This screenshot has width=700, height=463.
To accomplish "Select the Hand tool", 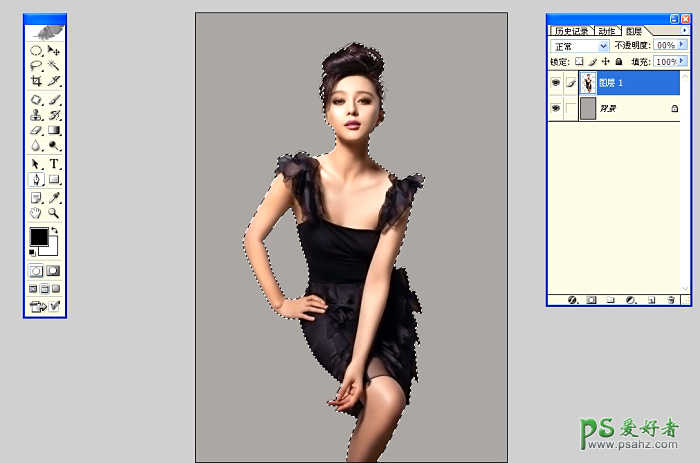I will (x=36, y=213).
